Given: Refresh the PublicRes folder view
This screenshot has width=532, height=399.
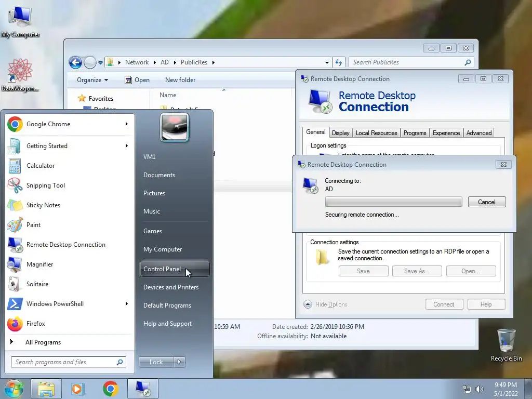Looking at the screenshot, I should click(x=339, y=62).
